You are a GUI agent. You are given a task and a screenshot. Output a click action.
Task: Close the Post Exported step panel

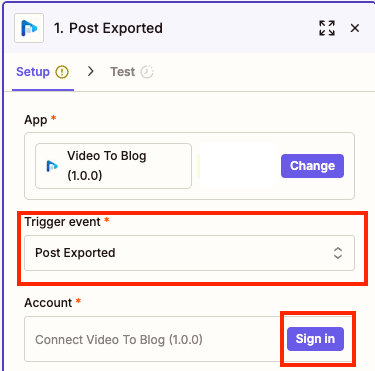pos(355,28)
